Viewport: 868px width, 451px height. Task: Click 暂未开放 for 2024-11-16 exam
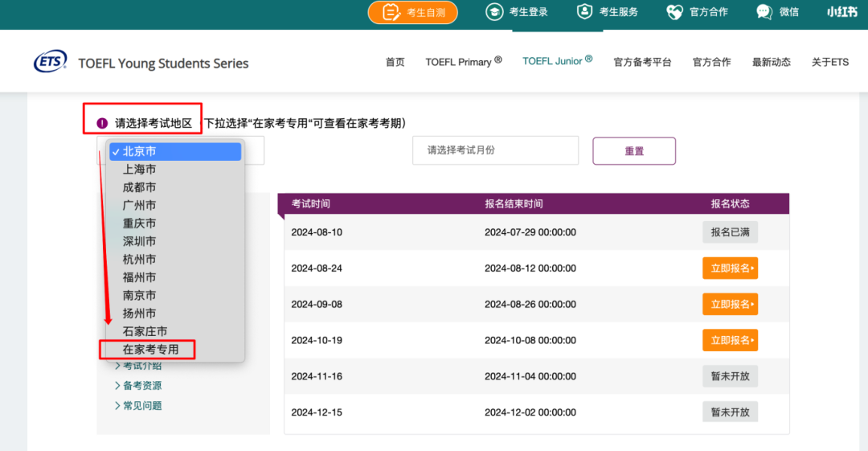(730, 376)
